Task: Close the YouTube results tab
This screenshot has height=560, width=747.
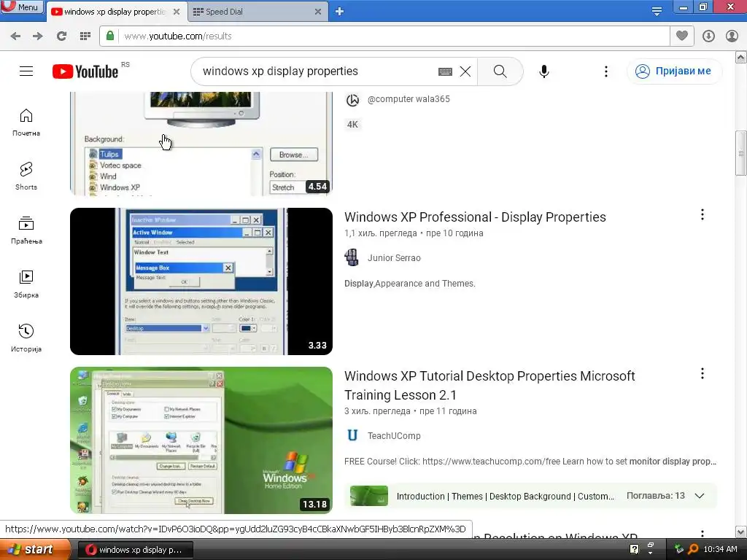Action: (x=177, y=12)
